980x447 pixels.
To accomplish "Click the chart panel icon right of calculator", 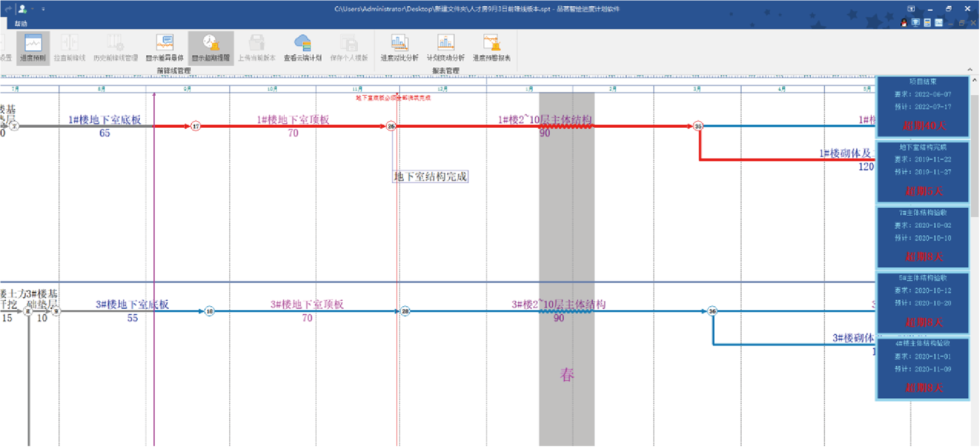I will [938, 23].
